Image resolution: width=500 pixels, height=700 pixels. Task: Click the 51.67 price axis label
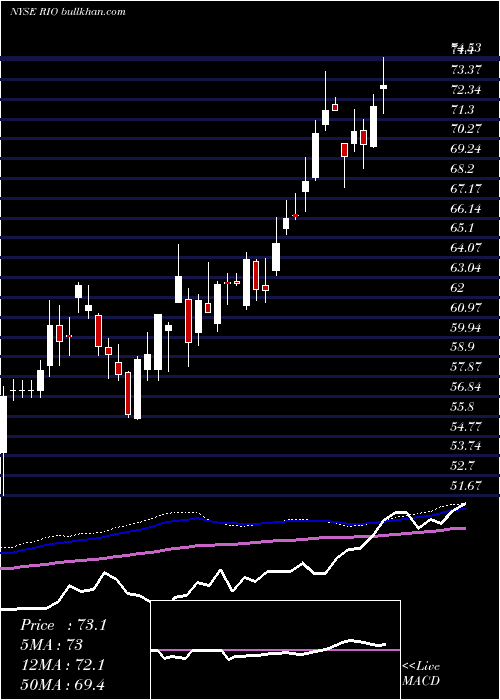(467, 485)
